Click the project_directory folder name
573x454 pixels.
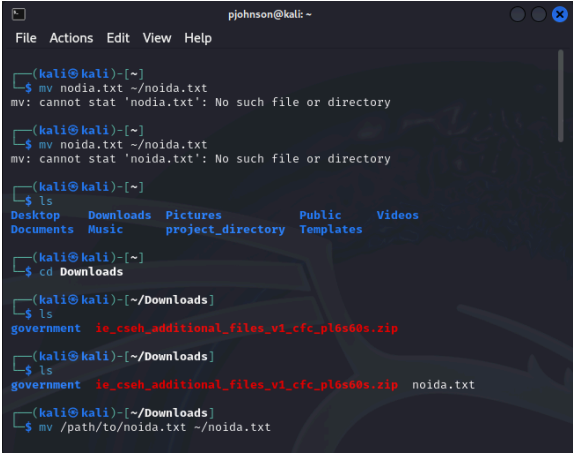coord(225,230)
